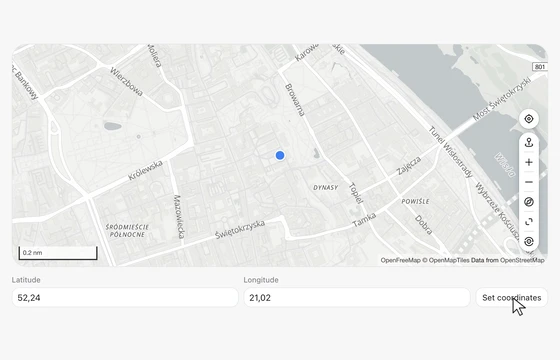560x360 pixels.
Task: Click the blue location dot on map
Action: [x=280, y=155]
